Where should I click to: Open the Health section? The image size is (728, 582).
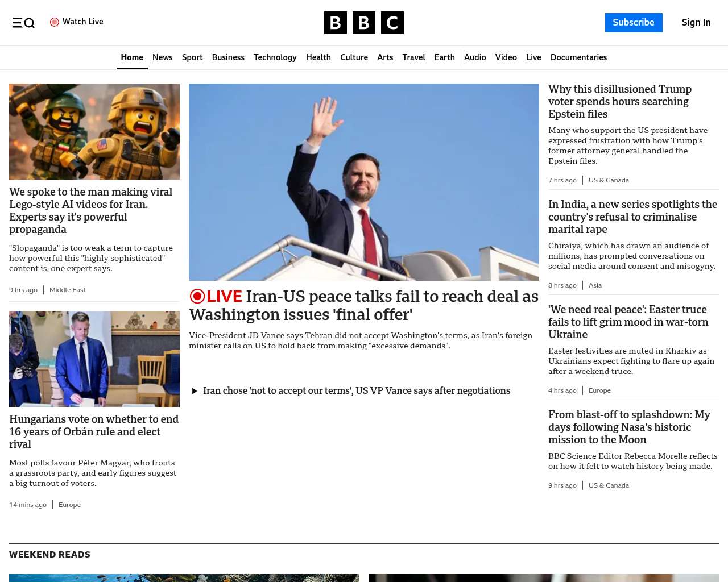pos(318,57)
